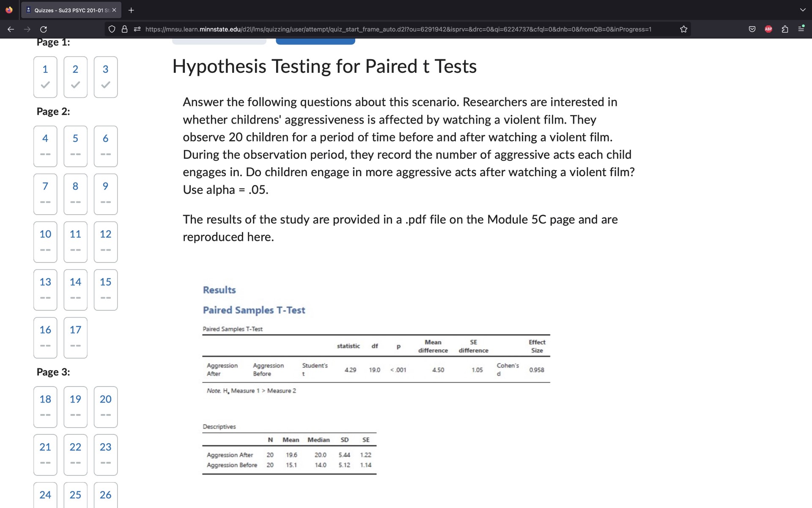This screenshot has width=812, height=508.
Task: Toggle the address bar permissions icon
Action: pyautogui.click(x=137, y=29)
